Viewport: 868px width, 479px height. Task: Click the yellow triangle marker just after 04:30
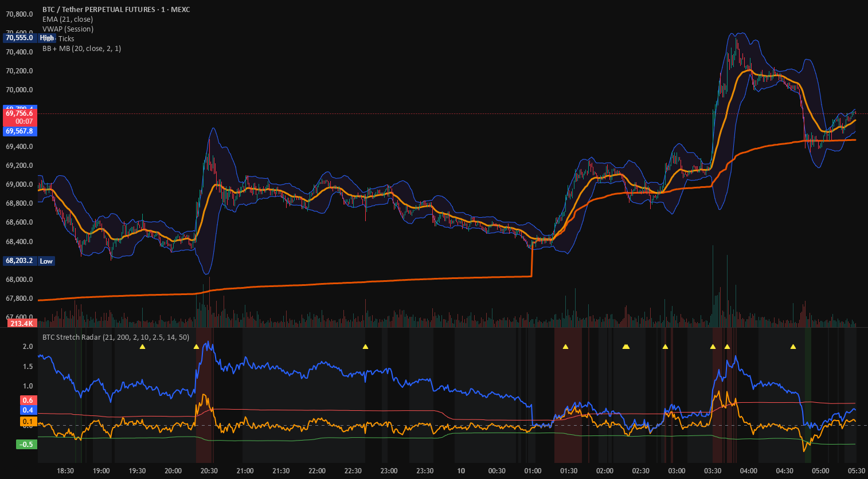(x=793, y=347)
